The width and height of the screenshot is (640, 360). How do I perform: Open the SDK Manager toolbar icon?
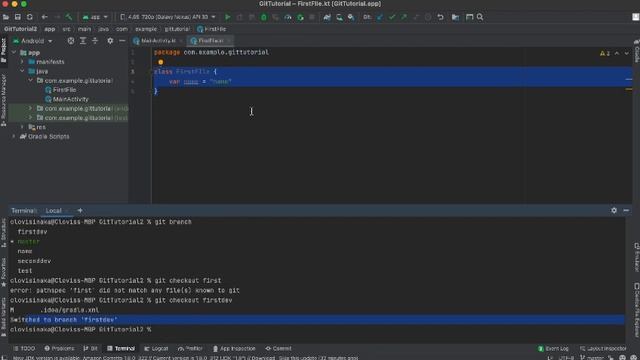(351, 17)
